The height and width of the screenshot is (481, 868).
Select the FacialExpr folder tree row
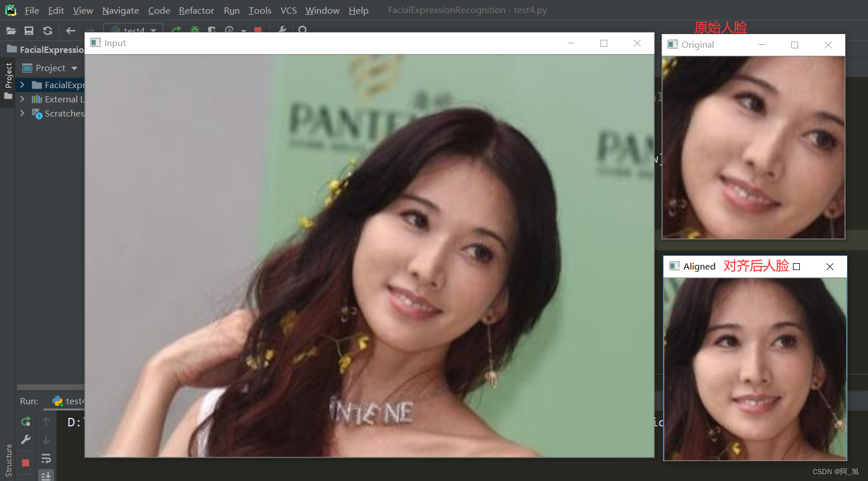point(51,85)
